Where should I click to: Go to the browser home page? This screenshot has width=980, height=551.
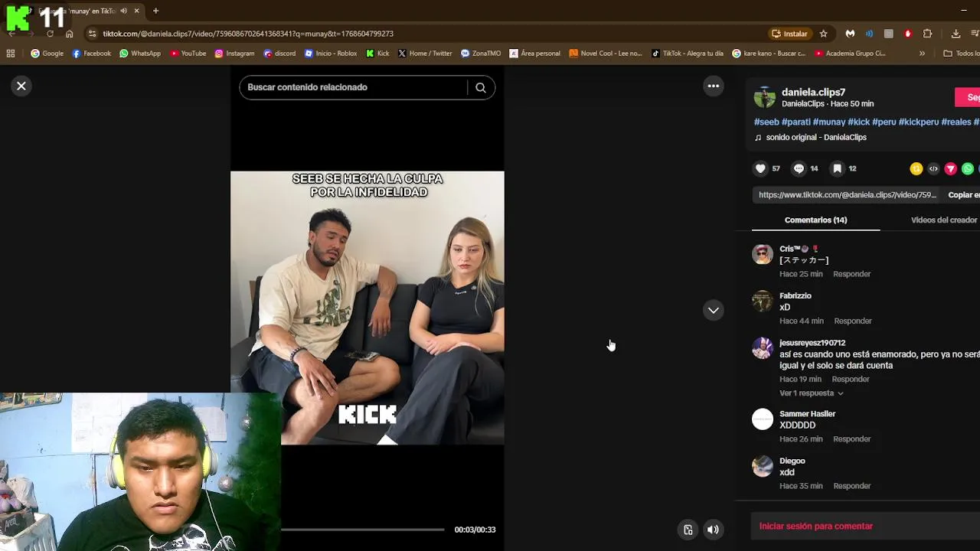pyautogui.click(x=70, y=34)
